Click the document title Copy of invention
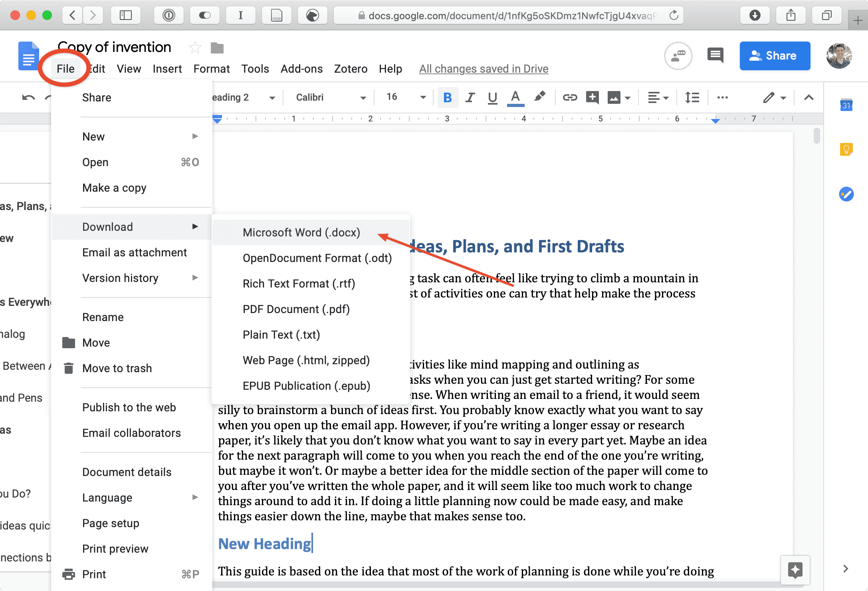 (114, 47)
